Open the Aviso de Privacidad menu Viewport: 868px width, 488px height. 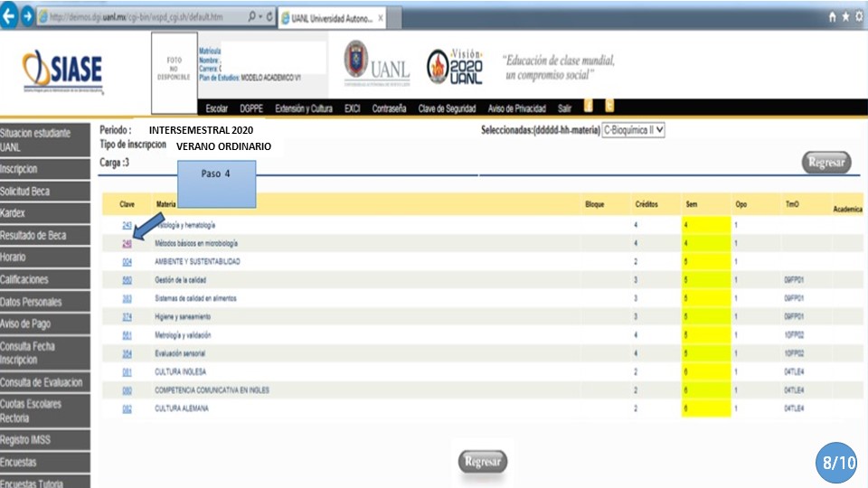(x=516, y=108)
